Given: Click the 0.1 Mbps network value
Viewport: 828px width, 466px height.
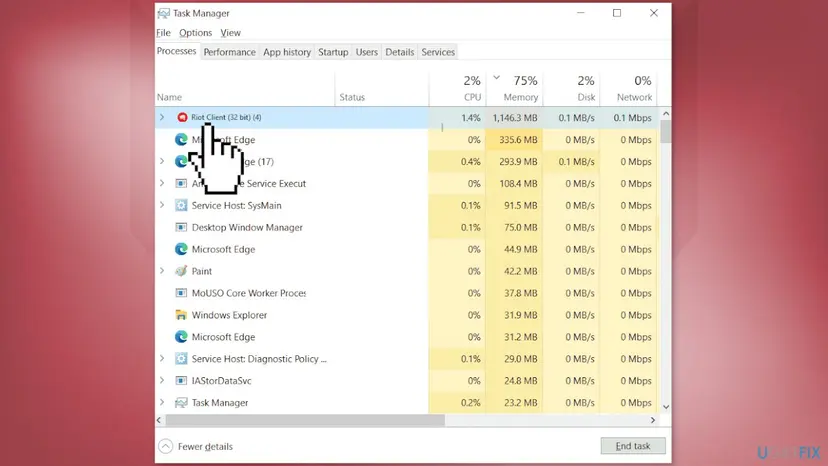Looking at the screenshot, I should (632, 118).
